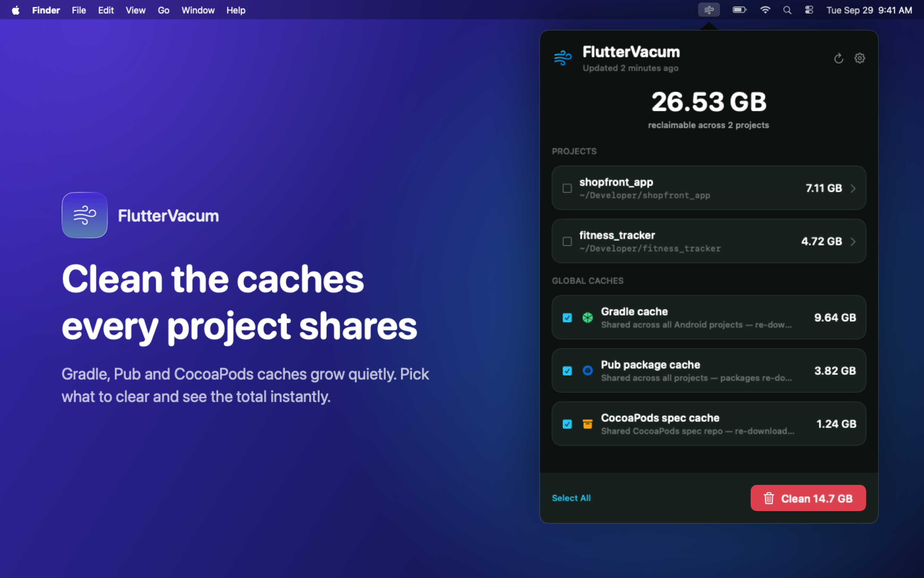Click the wind logo in popover header

(563, 58)
